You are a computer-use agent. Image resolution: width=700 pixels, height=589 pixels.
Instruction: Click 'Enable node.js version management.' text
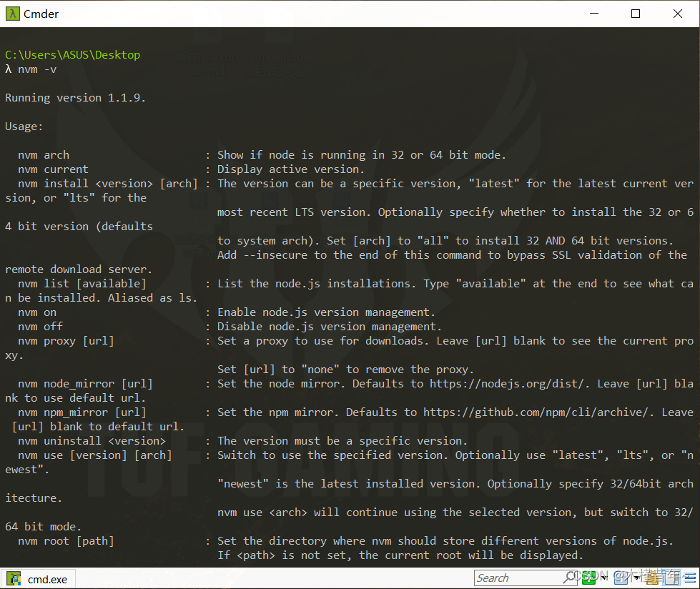pos(326,312)
